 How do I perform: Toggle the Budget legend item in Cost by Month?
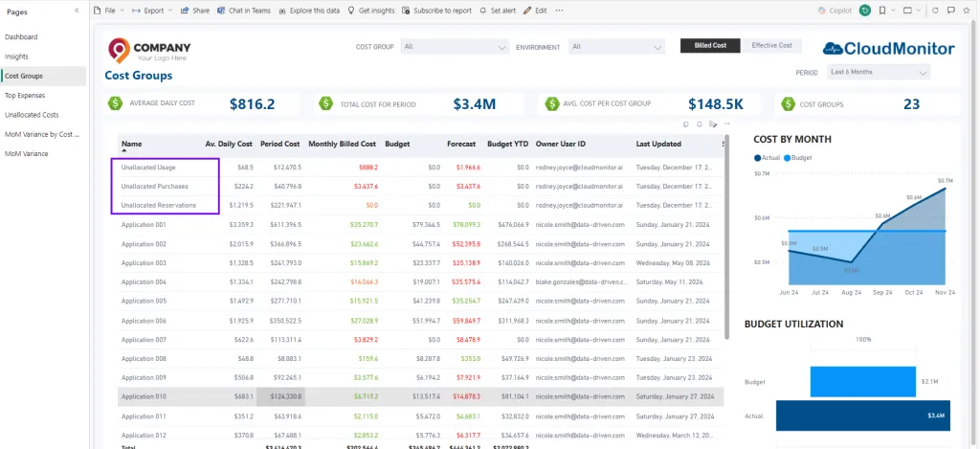pos(797,158)
